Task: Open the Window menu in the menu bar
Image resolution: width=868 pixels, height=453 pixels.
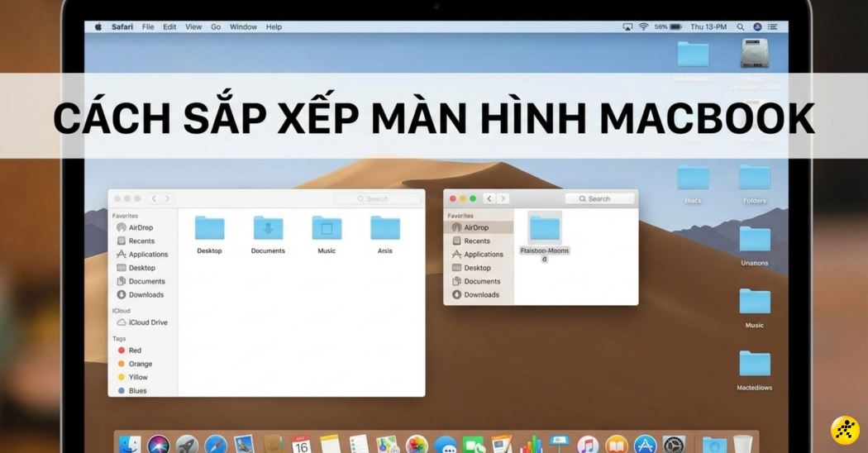Action: coord(243,27)
